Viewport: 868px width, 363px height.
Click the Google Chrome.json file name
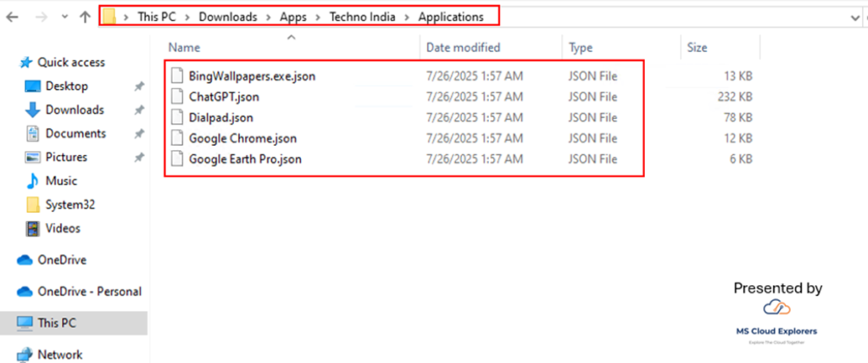[x=242, y=138]
